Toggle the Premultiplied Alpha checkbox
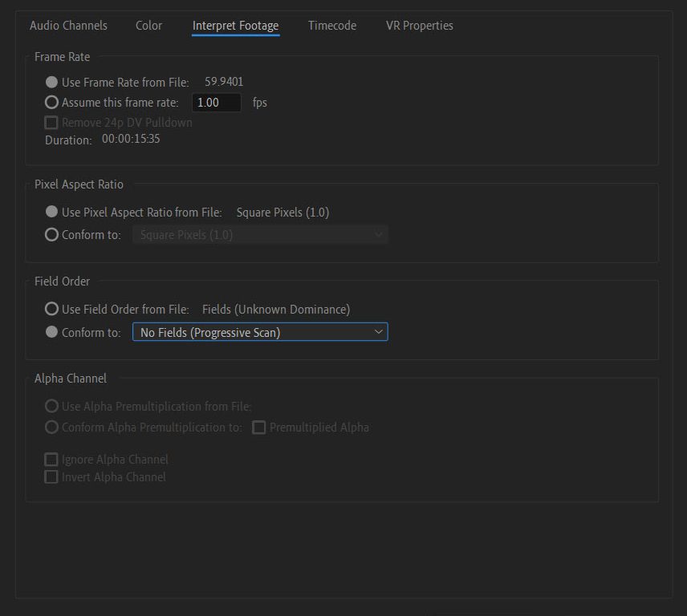 (x=259, y=428)
